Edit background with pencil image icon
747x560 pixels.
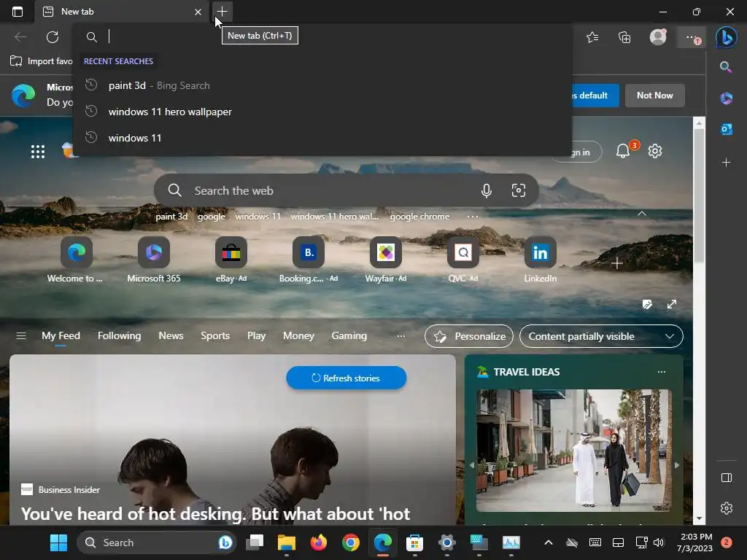coord(647,304)
